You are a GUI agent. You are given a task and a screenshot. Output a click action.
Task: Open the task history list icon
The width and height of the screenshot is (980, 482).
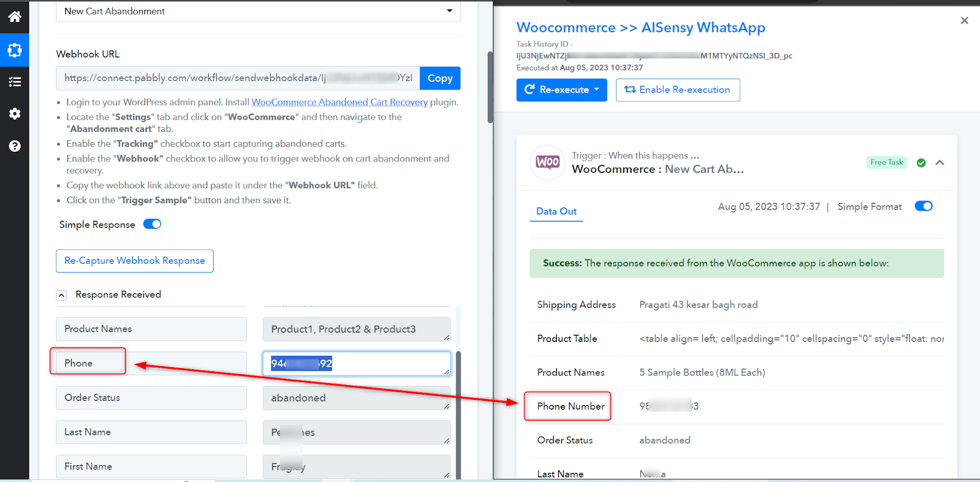coord(14,82)
